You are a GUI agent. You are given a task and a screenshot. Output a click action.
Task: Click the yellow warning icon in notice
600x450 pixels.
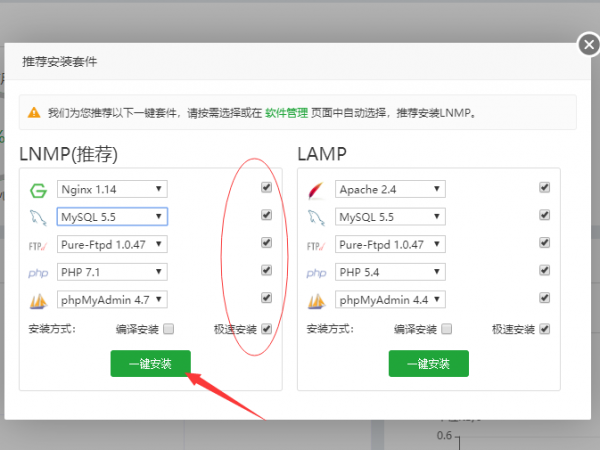coord(34,113)
